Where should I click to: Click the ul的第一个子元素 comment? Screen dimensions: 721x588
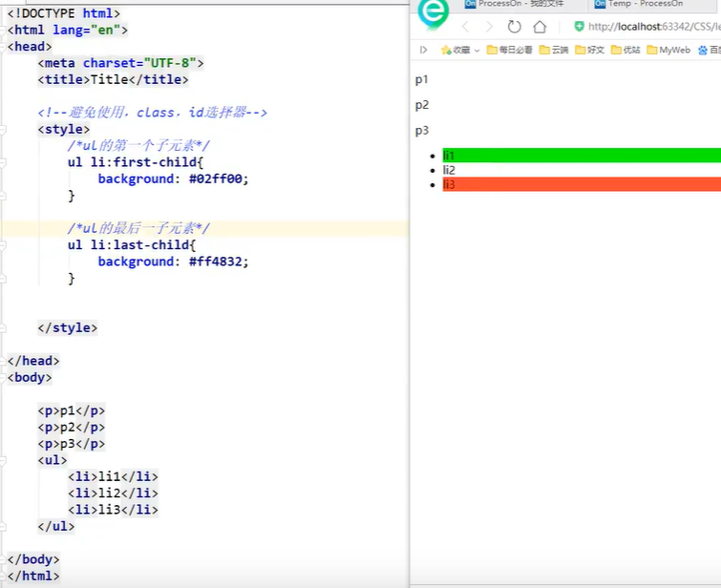click(138, 146)
